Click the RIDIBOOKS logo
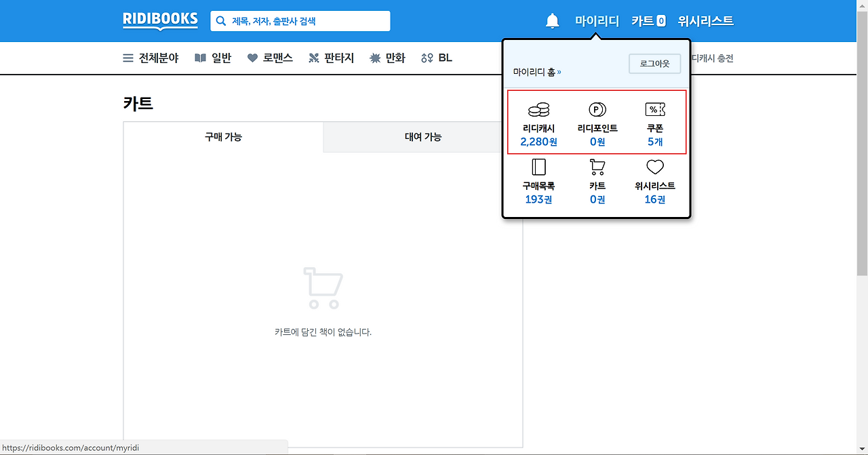 click(161, 20)
